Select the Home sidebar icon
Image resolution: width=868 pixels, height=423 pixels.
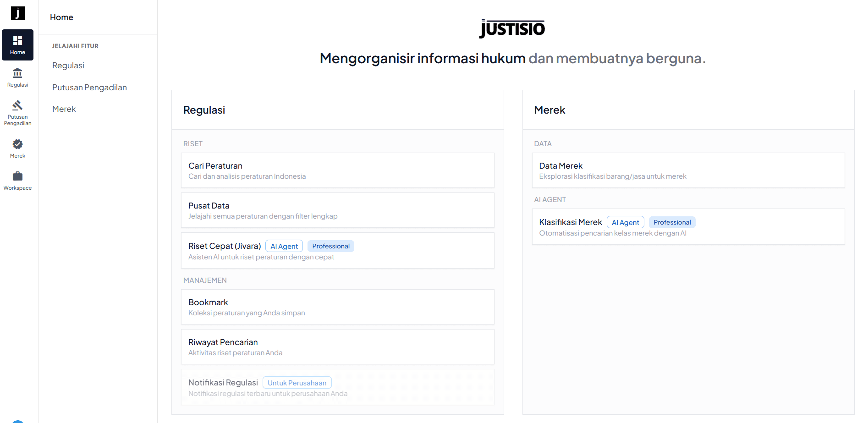17,45
